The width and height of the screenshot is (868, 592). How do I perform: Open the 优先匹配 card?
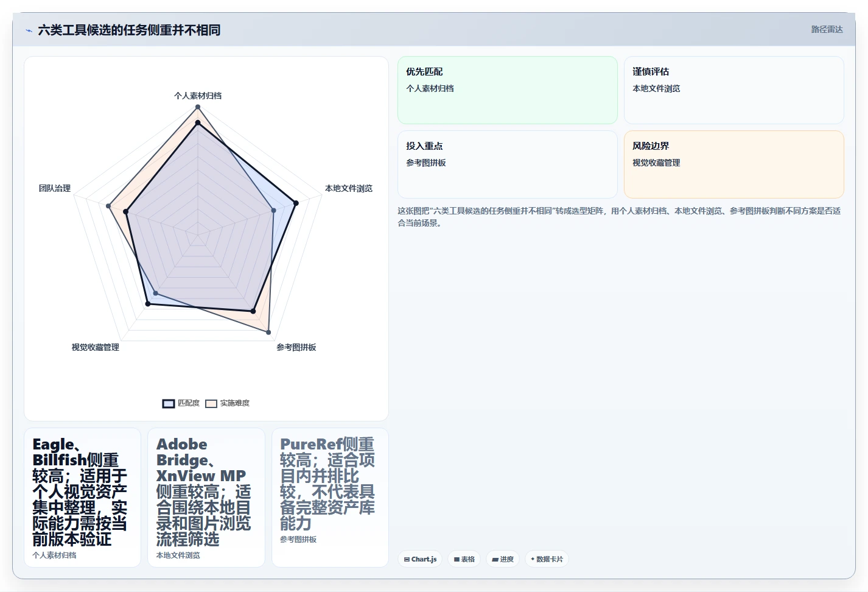pos(508,90)
